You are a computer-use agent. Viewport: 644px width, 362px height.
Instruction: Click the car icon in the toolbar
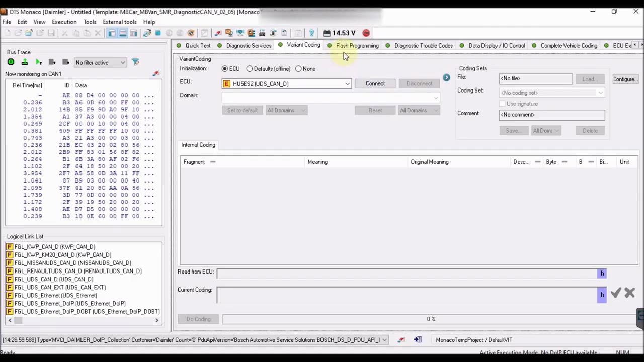[x=262, y=33]
